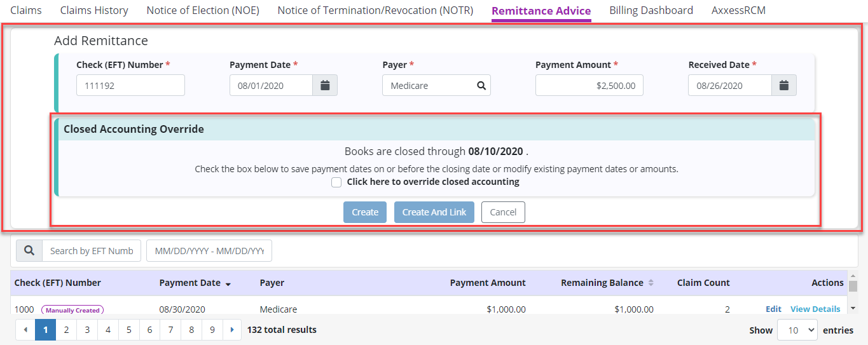Open the Show entries count dropdown

pos(797,330)
